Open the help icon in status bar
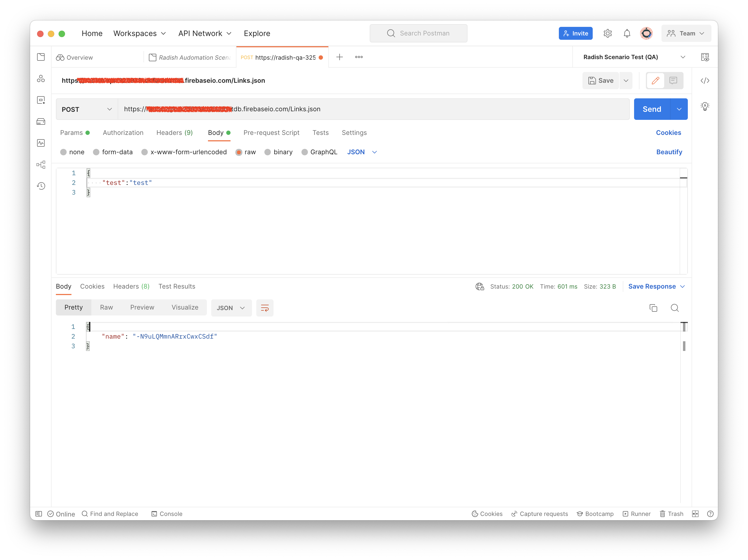The width and height of the screenshot is (748, 560). point(710,514)
